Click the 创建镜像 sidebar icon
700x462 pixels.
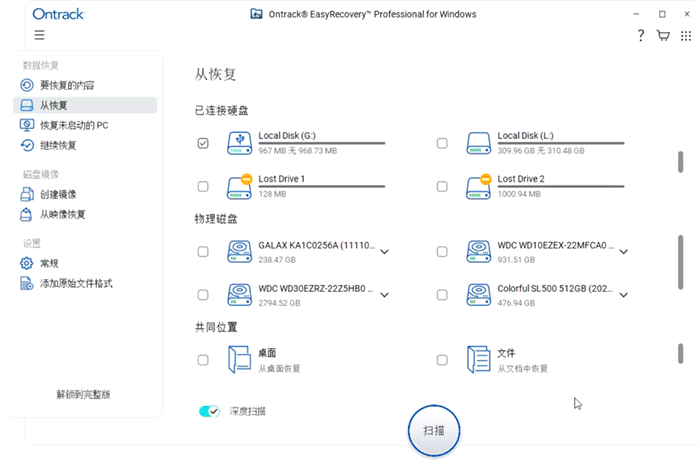click(27, 194)
